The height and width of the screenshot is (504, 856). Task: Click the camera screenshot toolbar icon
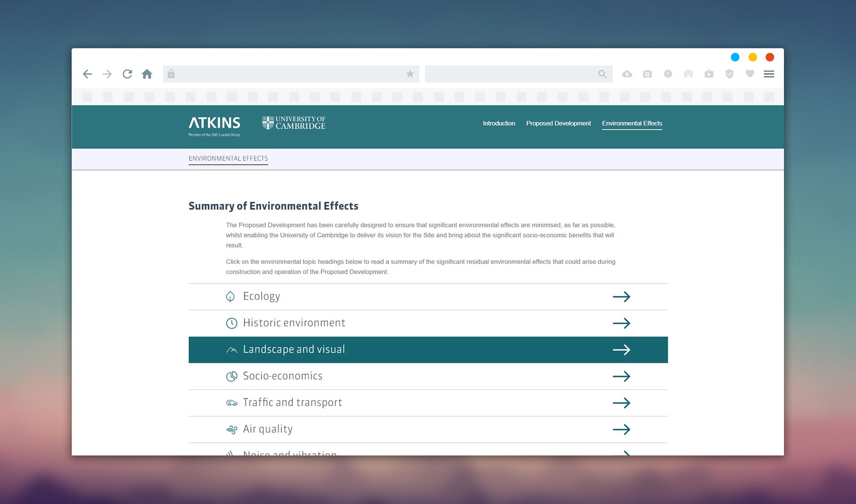pyautogui.click(x=647, y=74)
